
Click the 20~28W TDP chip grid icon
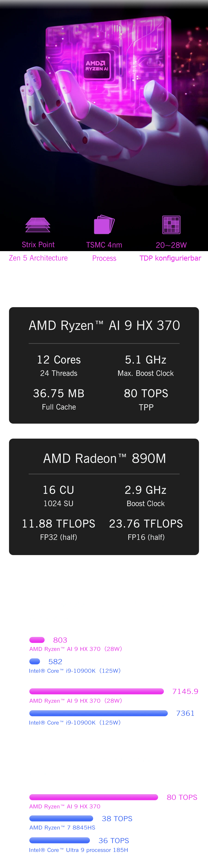[171, 225]
